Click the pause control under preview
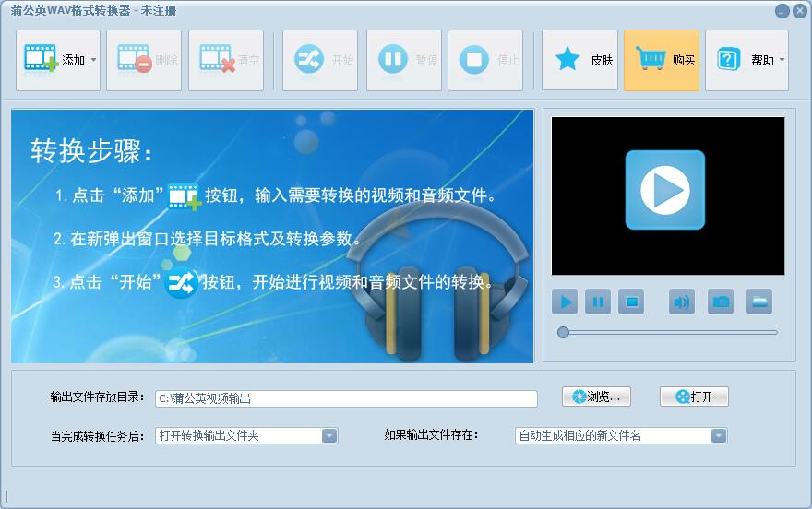 598,302
